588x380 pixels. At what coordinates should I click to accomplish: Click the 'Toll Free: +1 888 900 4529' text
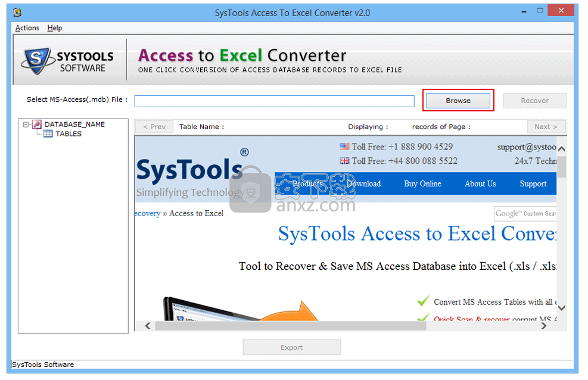click(402, 147)
